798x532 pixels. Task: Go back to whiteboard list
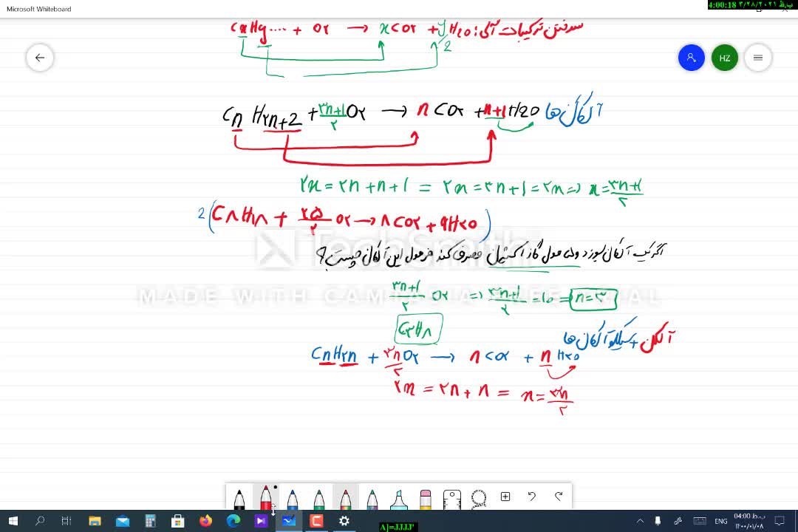click(x=40, y=58)
